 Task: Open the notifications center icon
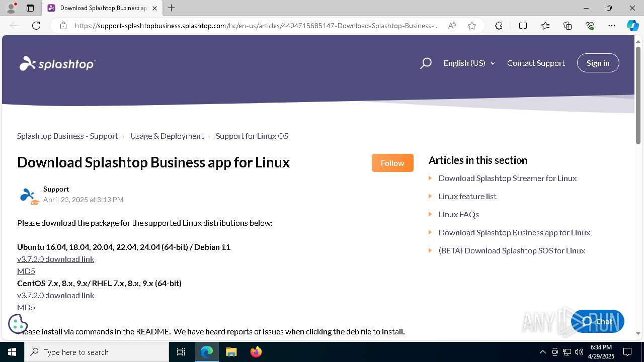pyautogui.click(x=628, y=352)
